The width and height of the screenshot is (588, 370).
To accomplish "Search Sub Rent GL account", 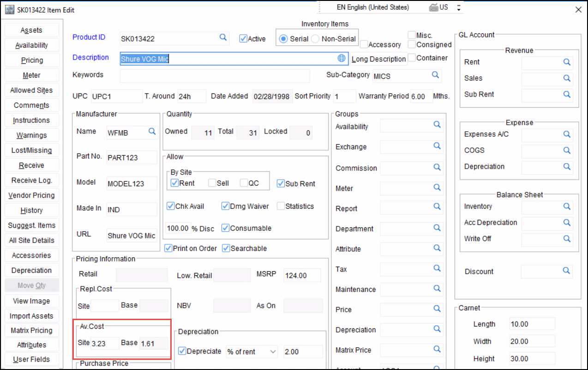I will point(567,95).
